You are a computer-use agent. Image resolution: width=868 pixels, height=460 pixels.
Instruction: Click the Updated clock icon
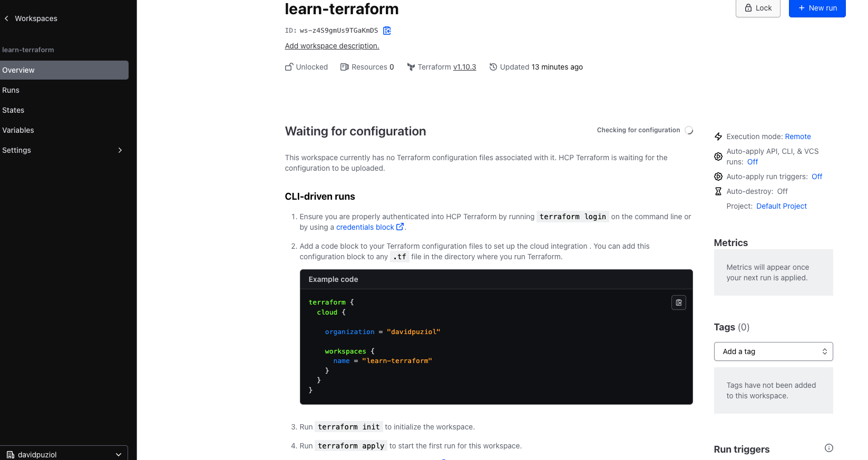click(x=493, y=67)
